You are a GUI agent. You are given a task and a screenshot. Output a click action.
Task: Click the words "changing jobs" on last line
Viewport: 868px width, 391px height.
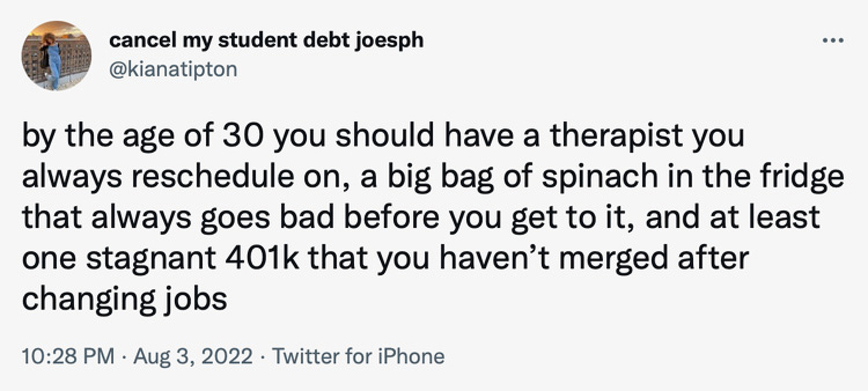(124, 300)
